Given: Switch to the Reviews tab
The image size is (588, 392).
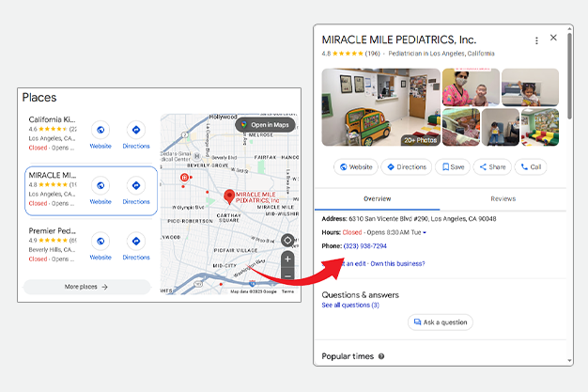Looking at the screenshot, I should (503, 199).
